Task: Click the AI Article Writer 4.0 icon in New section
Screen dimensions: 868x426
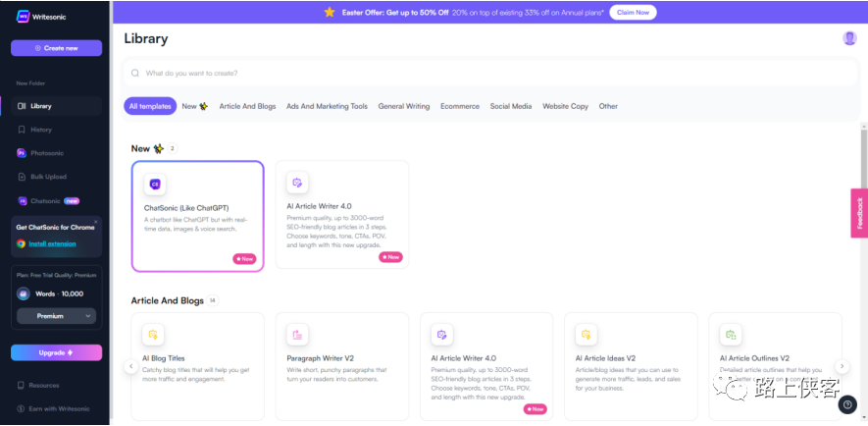Action: (x=298, y=183)
